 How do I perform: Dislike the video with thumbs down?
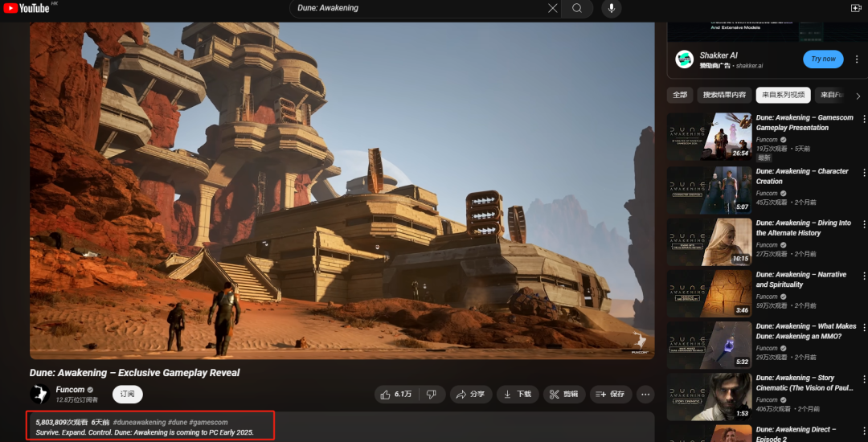pyautogui.click(x=432, y=394)
